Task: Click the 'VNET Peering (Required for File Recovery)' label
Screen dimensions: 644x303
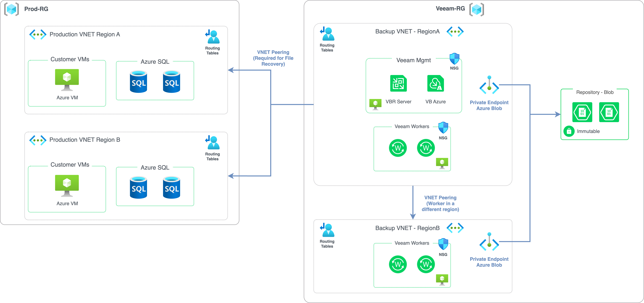Action: click(273, 58)
